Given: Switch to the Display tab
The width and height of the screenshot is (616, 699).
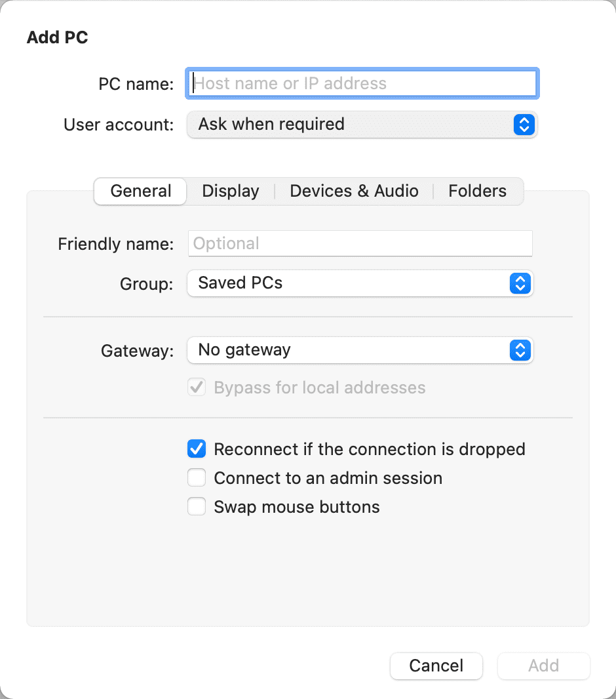Looking at the screenshot, I should 231,191.
